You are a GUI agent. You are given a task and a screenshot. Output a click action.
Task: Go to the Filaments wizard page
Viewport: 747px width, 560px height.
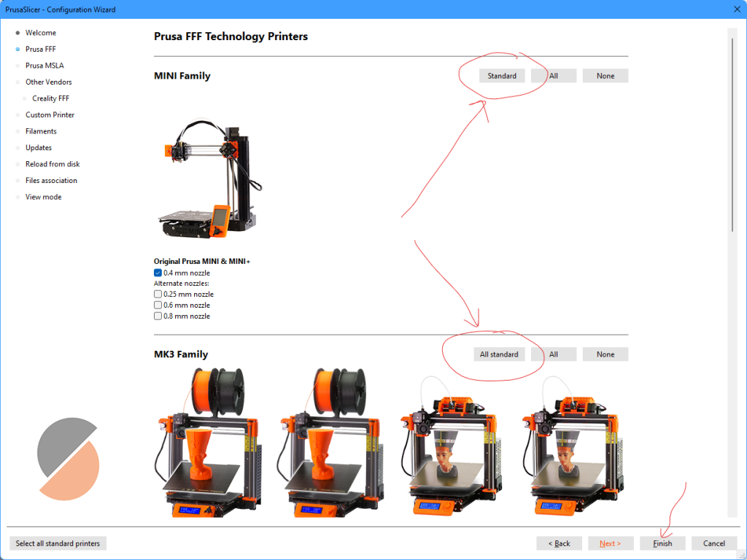[x=41, y=131]
